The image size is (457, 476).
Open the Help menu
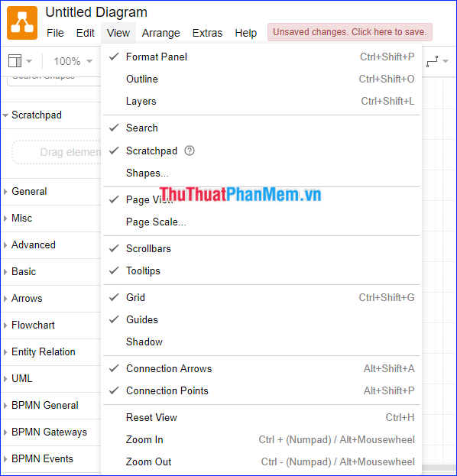(246, 33)
